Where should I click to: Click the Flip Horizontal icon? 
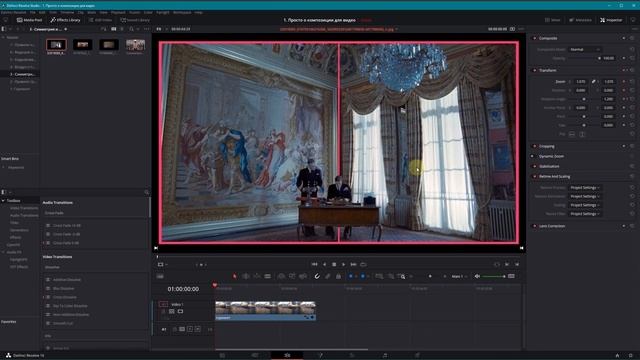pyautogui.click(x=572, y=134)
